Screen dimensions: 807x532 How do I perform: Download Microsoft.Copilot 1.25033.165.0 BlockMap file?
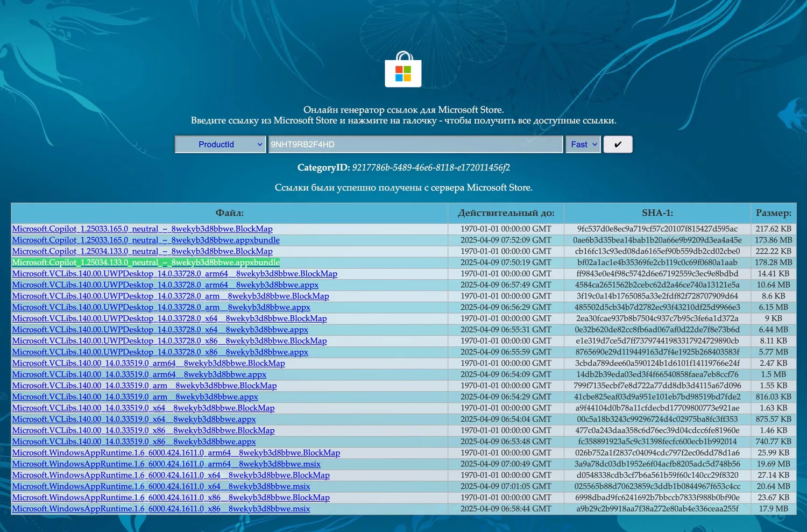click(x=143, y=229)
